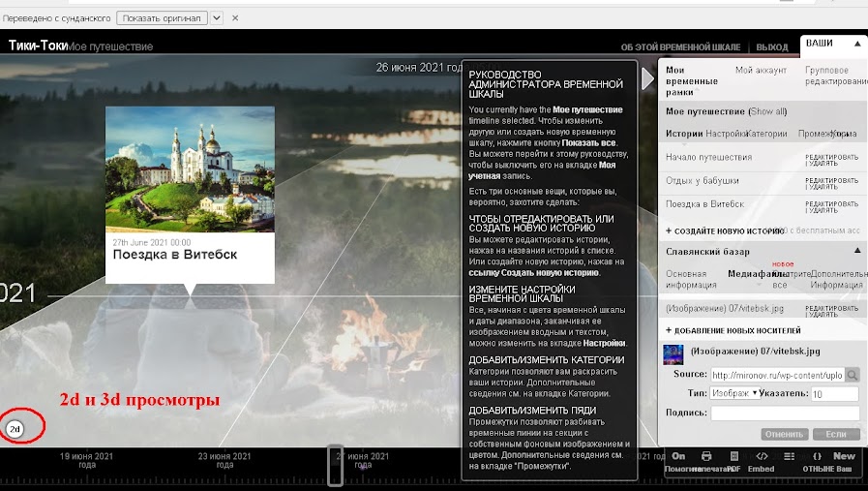Click the Отменить button
This screenshot has width=868, height=491.
click(785, 434)
